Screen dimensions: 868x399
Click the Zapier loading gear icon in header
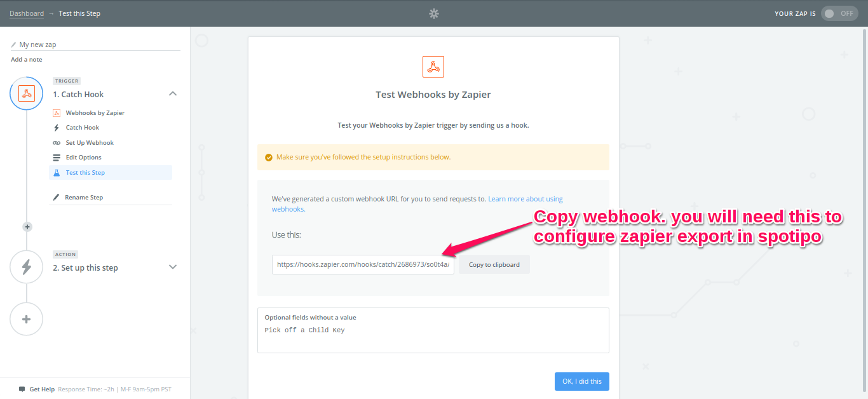(434, 13)
